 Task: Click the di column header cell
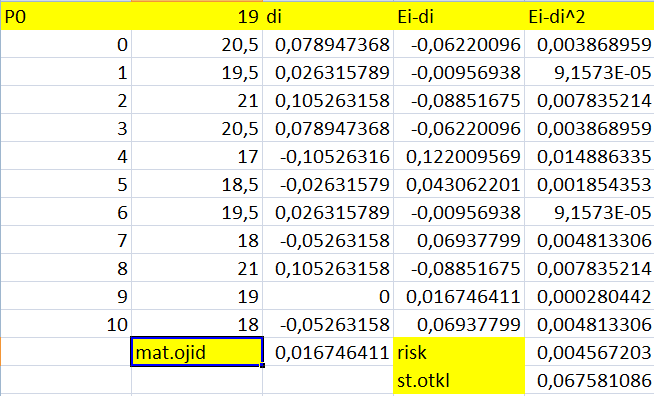pos(328,17)
